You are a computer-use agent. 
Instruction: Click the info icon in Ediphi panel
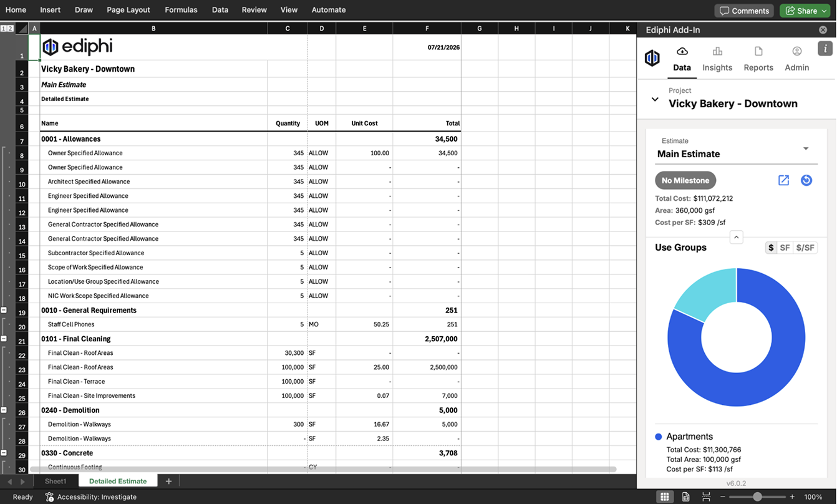click(x=825, y=48)
